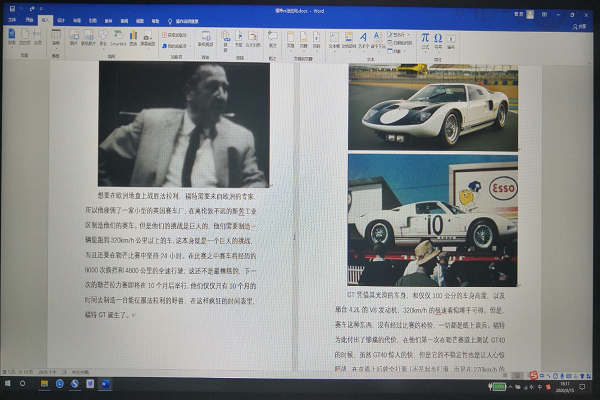Insert an equation with the π icon
Screen dimensions: 600x400
(x=424, y=38)
